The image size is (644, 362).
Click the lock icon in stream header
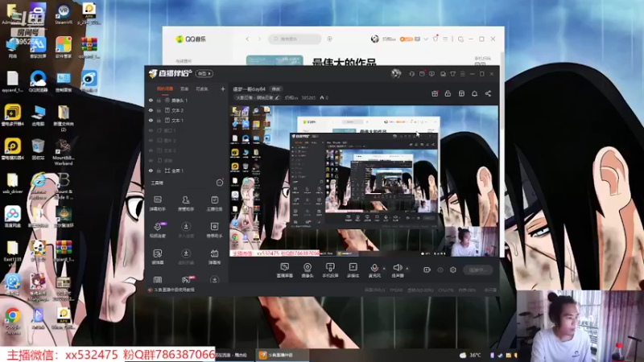point(448,93)
